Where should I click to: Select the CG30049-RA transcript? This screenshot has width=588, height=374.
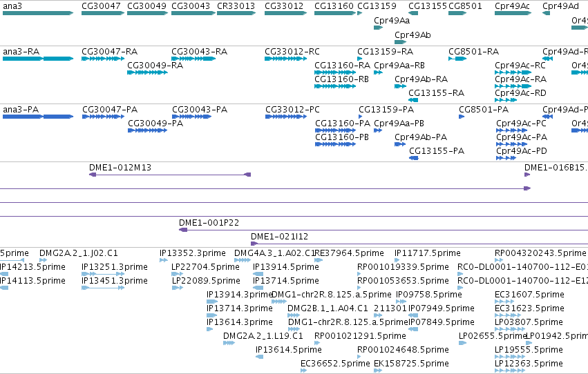147,72
